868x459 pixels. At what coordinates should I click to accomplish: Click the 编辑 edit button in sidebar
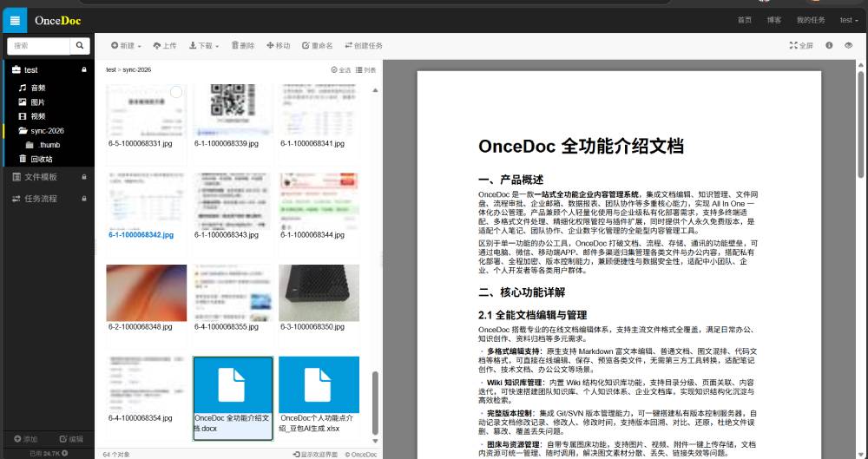[x=71, y=439]
